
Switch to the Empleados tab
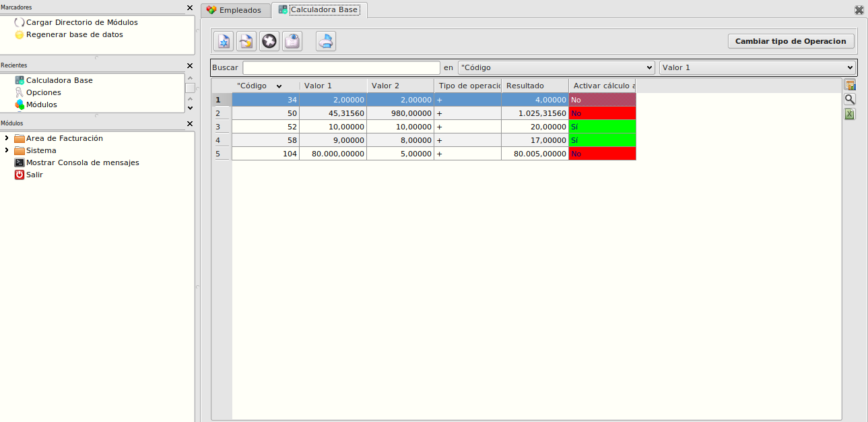[x=234, y=10]
